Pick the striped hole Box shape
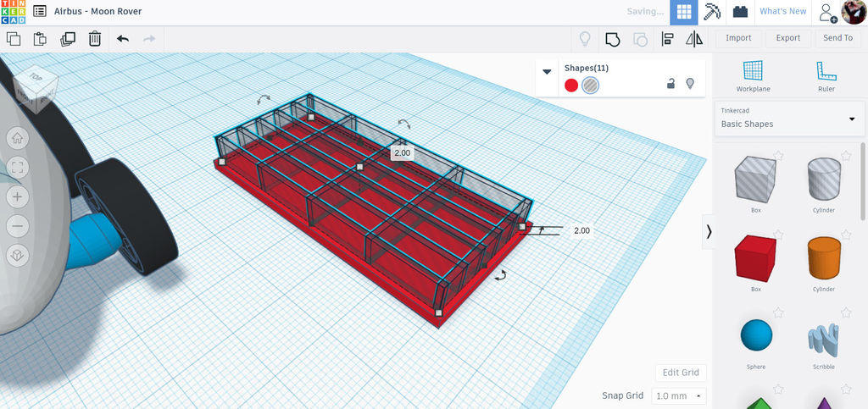Image resolution: width=868 pixels, height=409 pixels. point(755,180)
